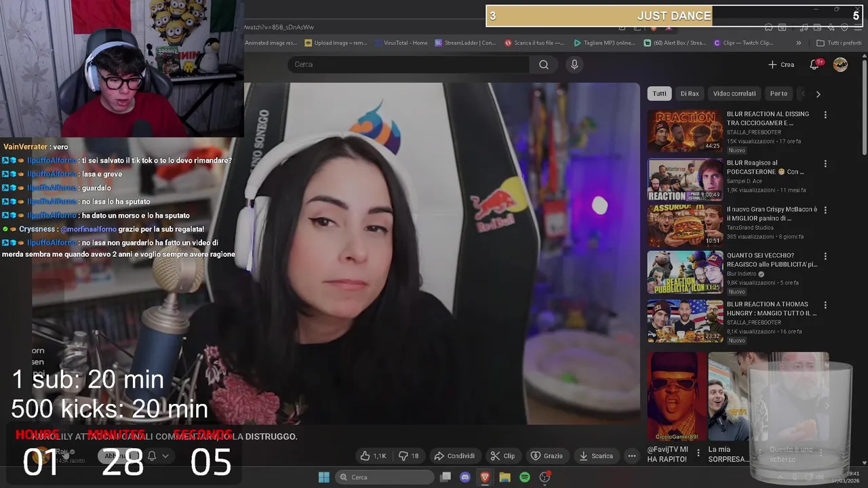Click channel name Blur Indietro
The image size is (868, 488).
741,274
